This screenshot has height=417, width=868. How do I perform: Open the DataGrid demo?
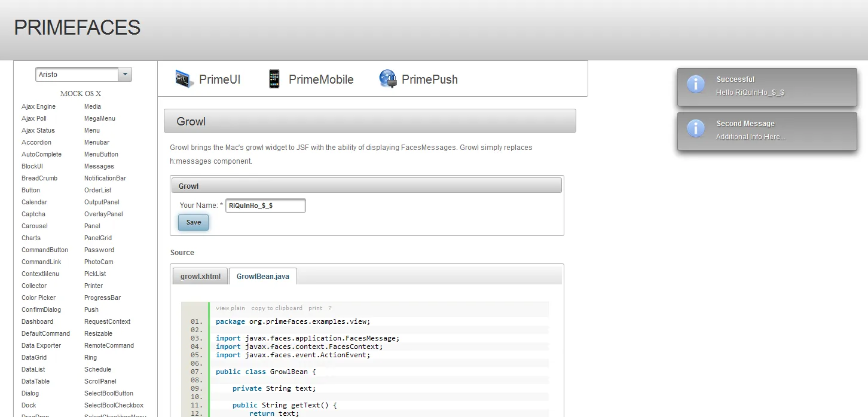[34, 357]
